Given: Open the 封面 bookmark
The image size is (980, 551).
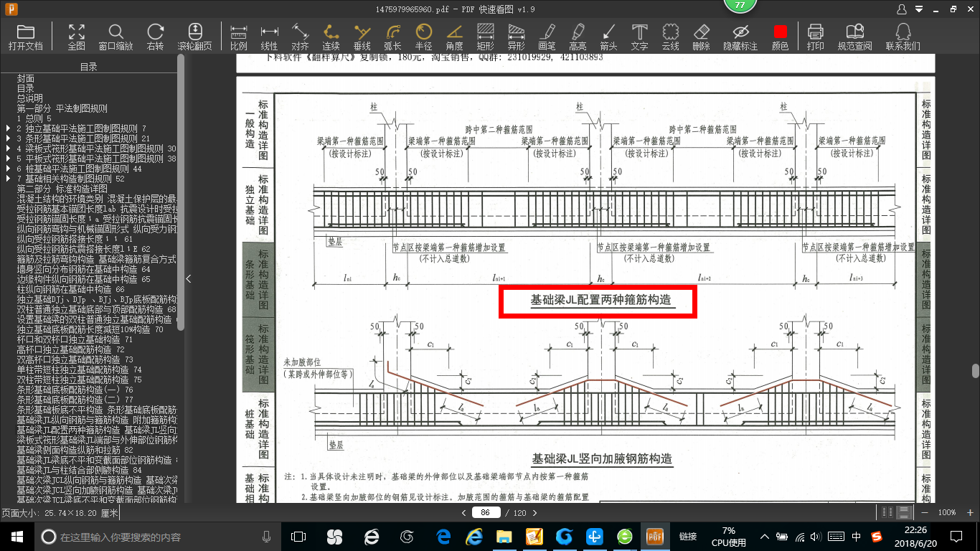Looking at the screenshot, I should click(26, 79).
